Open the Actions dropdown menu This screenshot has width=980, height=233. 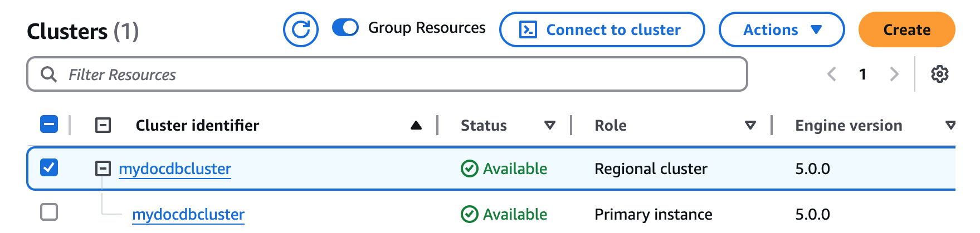(x=781, y=29)
